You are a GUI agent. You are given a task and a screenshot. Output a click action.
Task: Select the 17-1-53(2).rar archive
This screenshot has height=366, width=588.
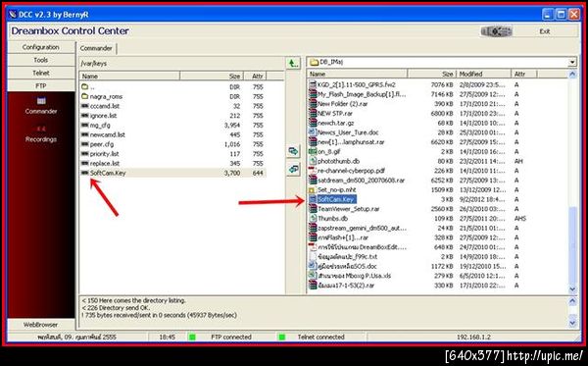(x=346, y=286)
